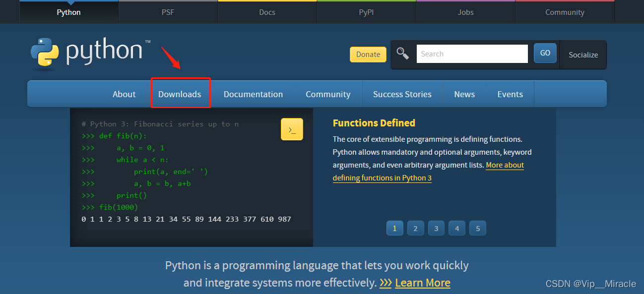Open the Events navigation menu
This screenshot has width=644, height=294.
click(x=510, y=94)
